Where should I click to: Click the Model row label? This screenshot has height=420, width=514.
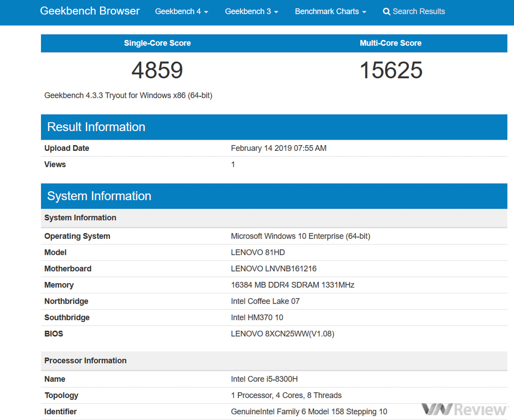(55, 252)
